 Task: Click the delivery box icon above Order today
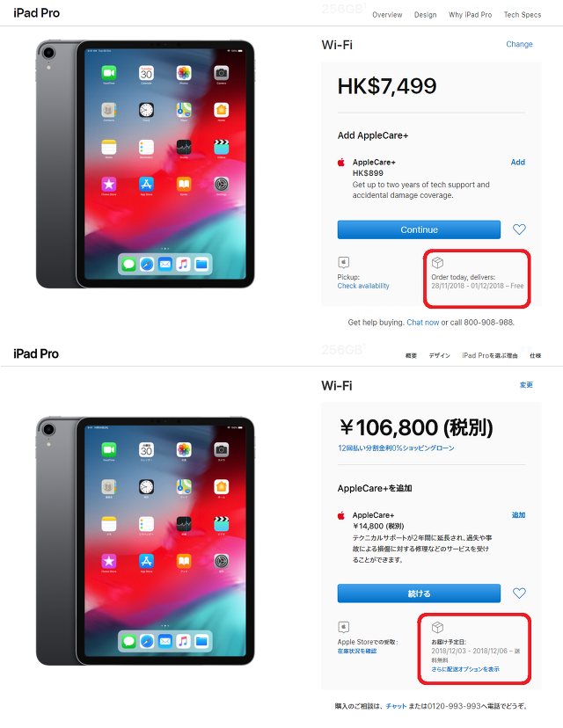click(437, 262)
